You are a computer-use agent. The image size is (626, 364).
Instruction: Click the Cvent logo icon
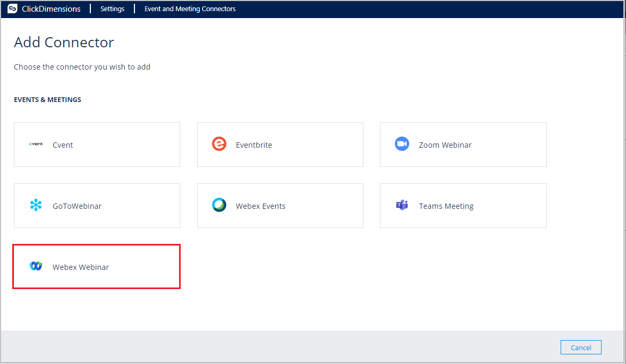coord(36,144)
